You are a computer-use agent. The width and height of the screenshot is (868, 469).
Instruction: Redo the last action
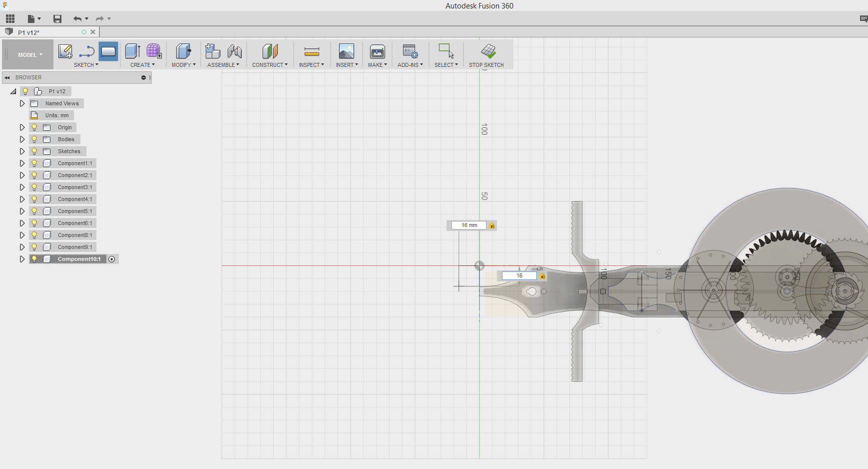tap(100, 19)
